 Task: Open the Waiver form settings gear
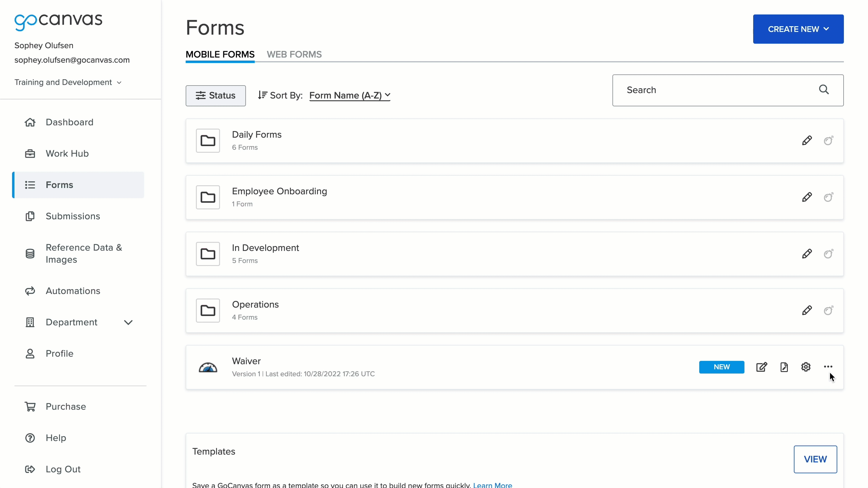806,367
